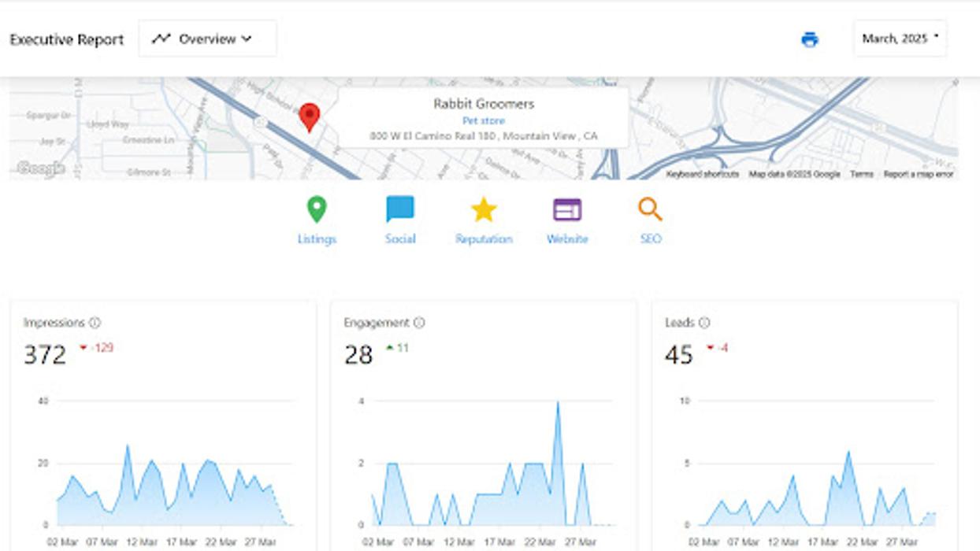Screen dimensions: 980x551
Task: Click the Engagement chart peak
Action: 558,403
